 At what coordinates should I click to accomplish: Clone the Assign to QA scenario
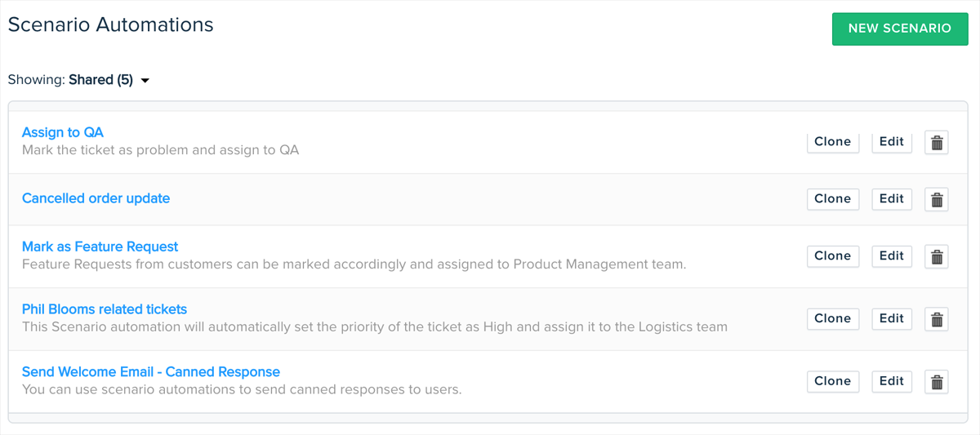point(832,142)
